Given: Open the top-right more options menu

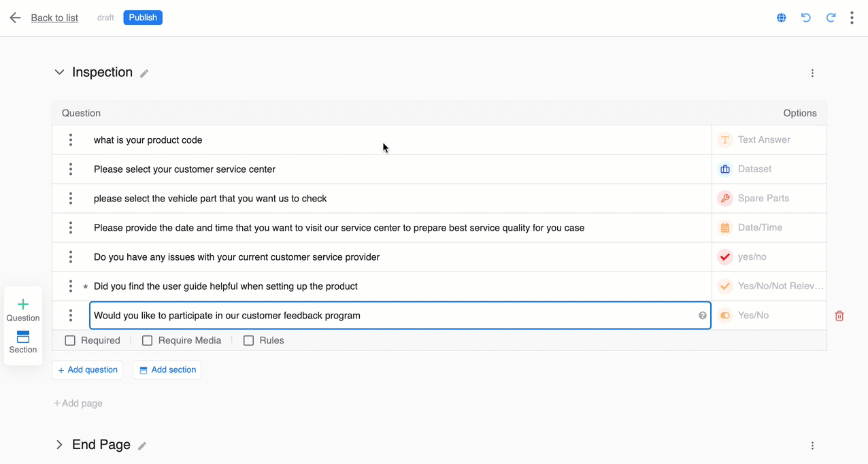Looking at the screenshot, I should pyautogui.click(x=852, y=18).
